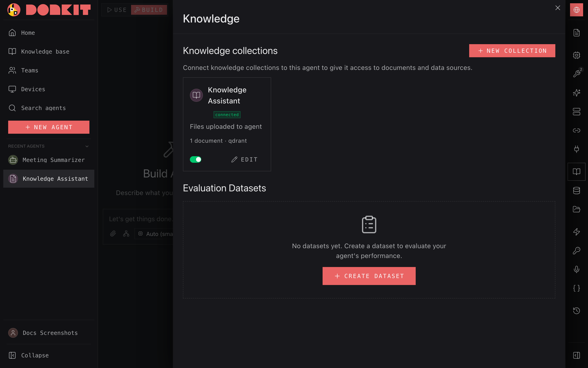Open the sparkles icon in right rail
The image size is (588, 368).
(576, 93)
